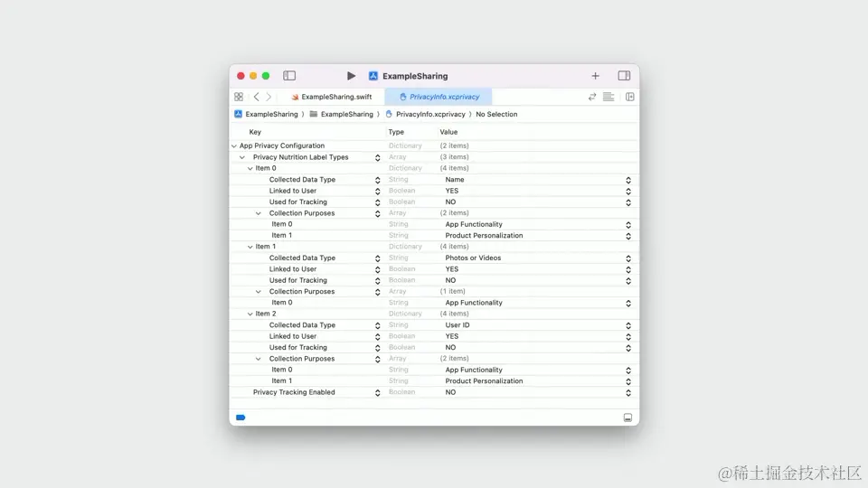Click the blue tag filter icon at bottom
The width and height of the screenshot is (868, 488).
(x=241, y=418)
